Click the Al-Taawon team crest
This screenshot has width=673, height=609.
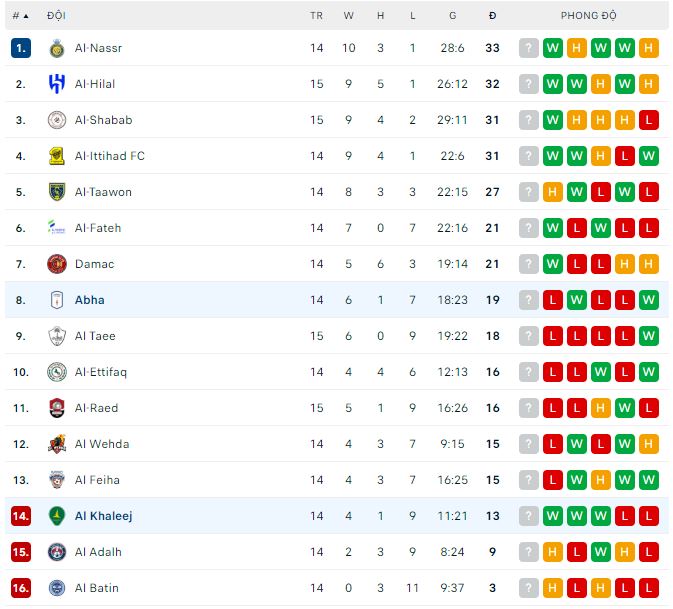57,192
